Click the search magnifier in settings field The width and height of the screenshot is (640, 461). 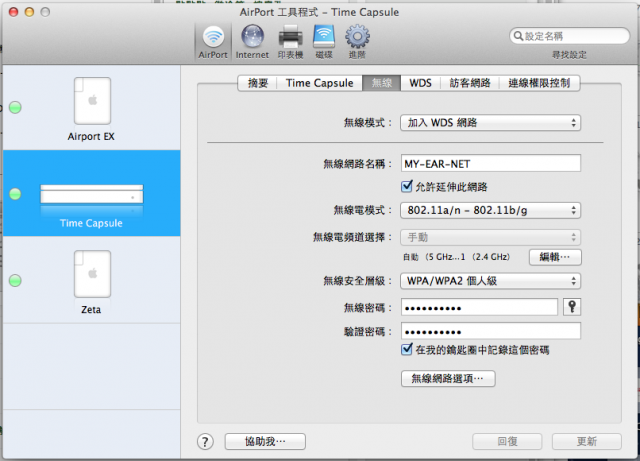pos(518,36)
